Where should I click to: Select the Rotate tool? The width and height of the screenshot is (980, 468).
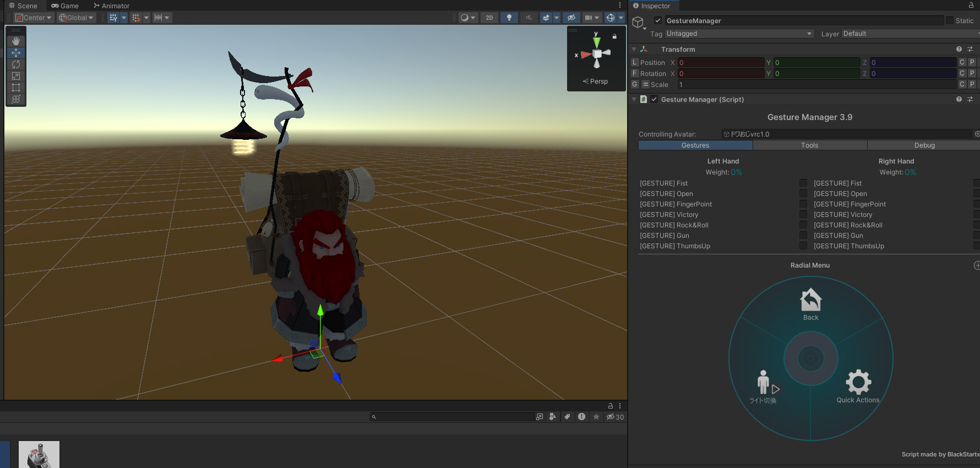[16, 64]
